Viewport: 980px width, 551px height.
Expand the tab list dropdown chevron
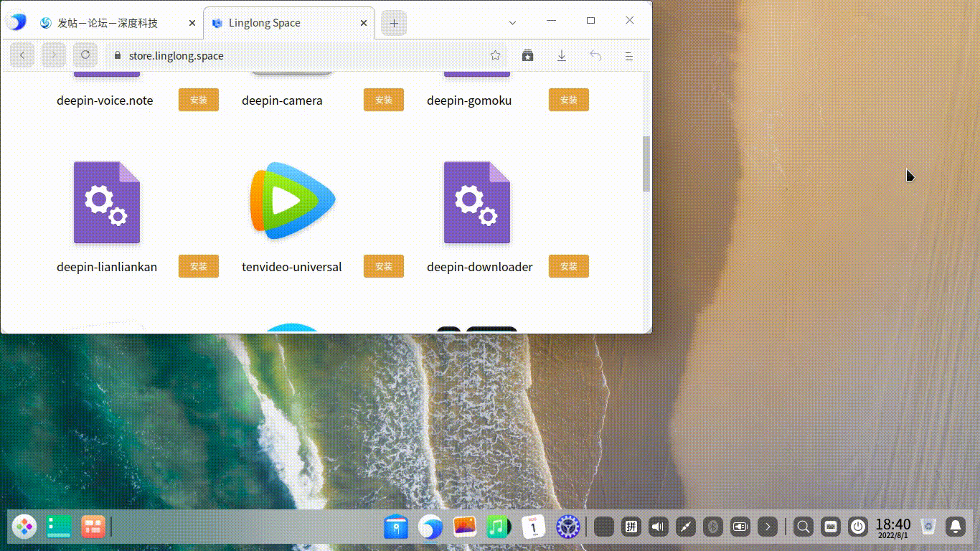click(x=512, y=23)
